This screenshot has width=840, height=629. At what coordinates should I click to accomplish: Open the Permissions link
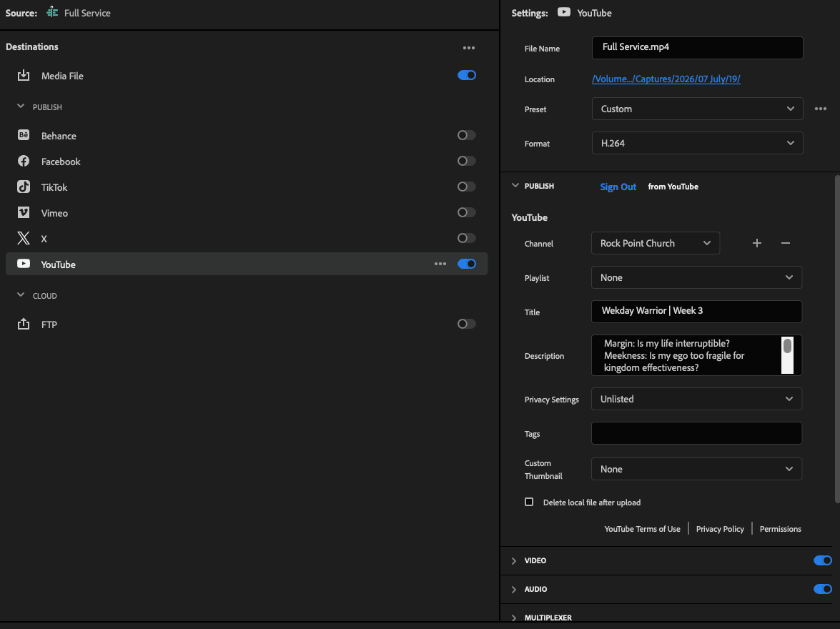780,529
